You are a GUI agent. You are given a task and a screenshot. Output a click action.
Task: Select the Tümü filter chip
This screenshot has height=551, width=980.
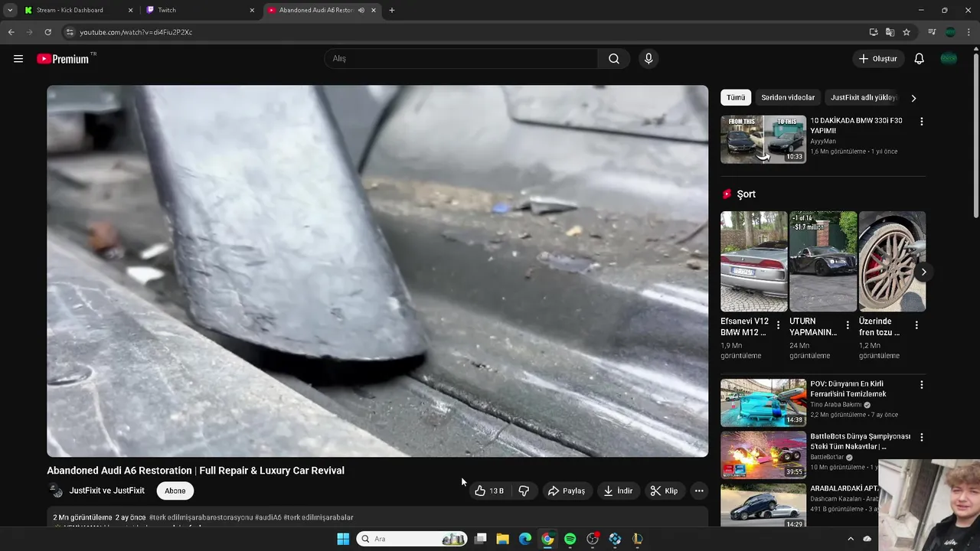[x=736, y=98]
